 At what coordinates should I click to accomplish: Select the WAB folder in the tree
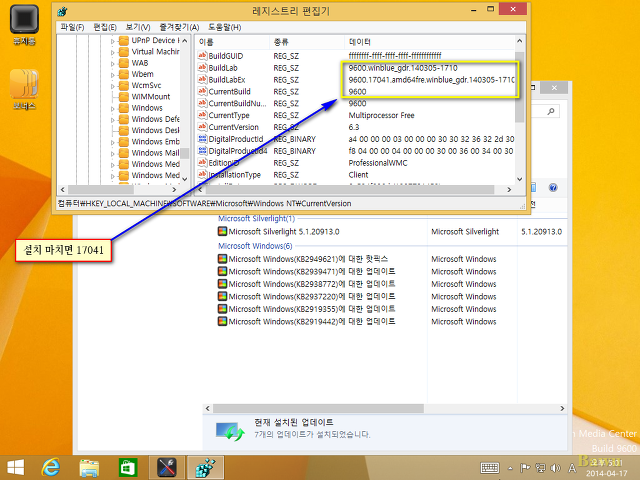(x=140, y=63)
